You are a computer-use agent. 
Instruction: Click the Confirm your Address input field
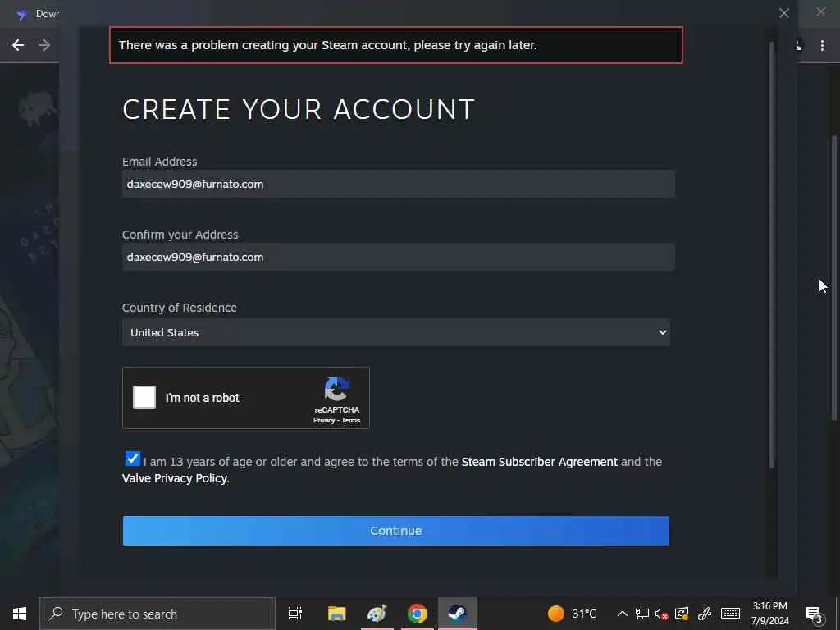point(398,257)
